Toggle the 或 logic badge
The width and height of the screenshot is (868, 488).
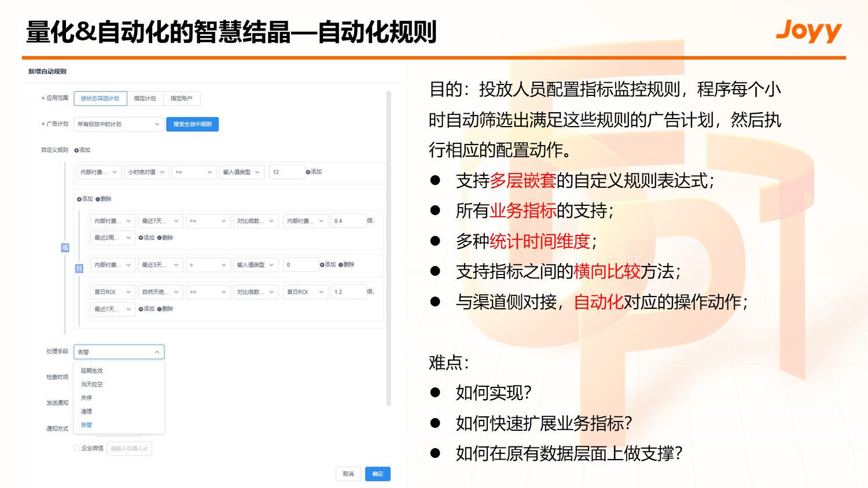pos(65,247)
